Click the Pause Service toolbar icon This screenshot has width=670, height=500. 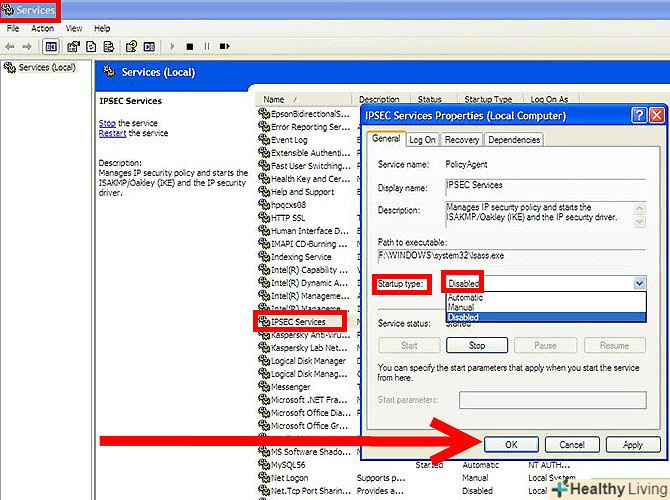click(x=207, y=46)
